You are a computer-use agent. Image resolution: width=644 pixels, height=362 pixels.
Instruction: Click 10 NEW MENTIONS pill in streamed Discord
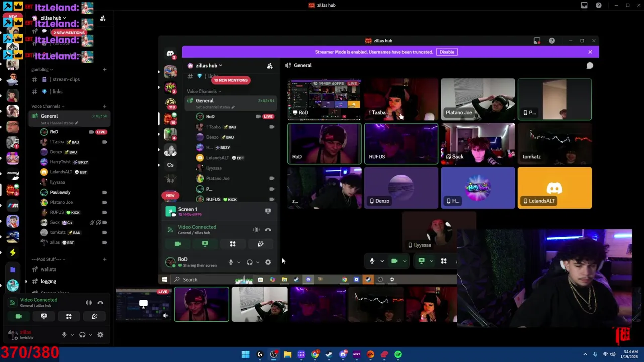(x=230, y=80)
